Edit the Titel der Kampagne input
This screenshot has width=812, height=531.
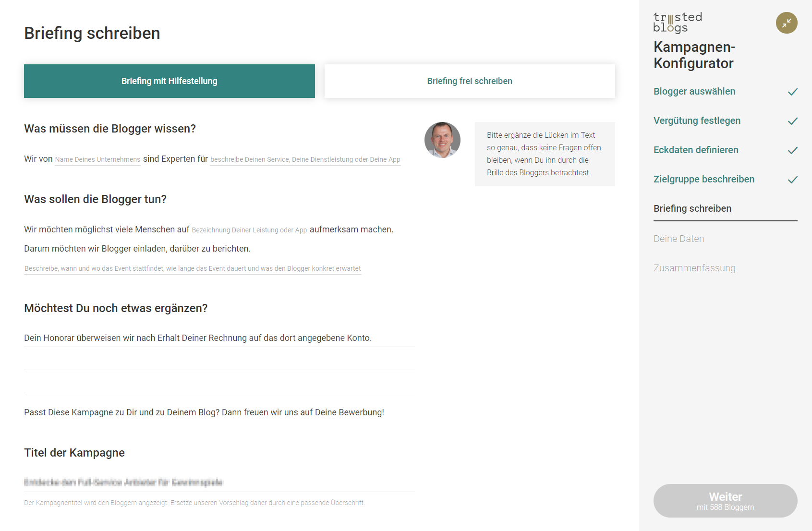[219, 482]
